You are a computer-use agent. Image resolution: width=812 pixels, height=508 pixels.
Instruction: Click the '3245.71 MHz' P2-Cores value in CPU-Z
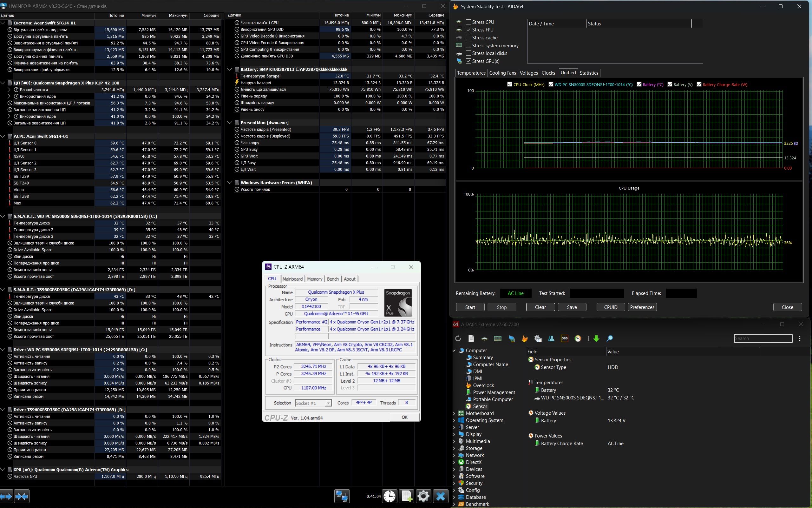(313, 366)
